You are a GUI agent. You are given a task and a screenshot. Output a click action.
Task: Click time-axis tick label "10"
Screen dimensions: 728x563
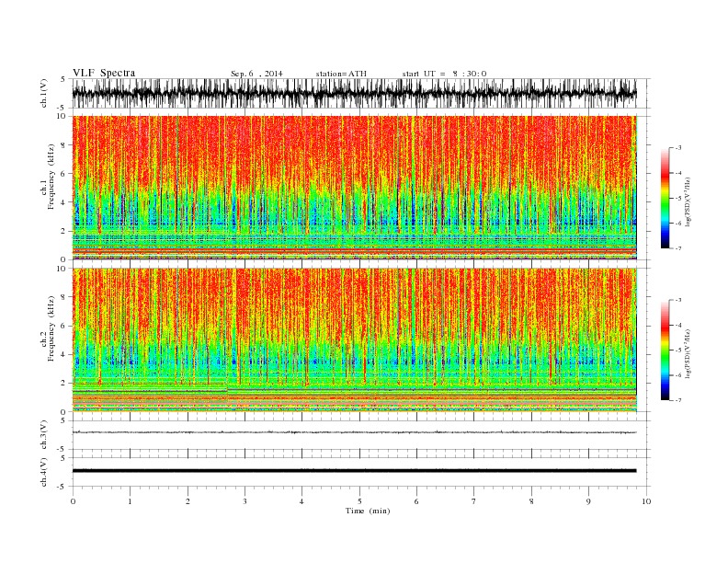pyautogui.click(x=646, y=501)
